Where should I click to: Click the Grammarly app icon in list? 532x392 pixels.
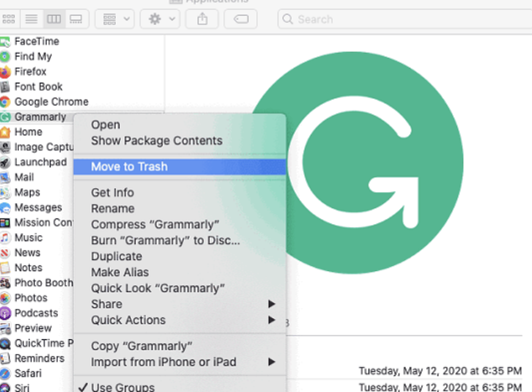(5, 117)
